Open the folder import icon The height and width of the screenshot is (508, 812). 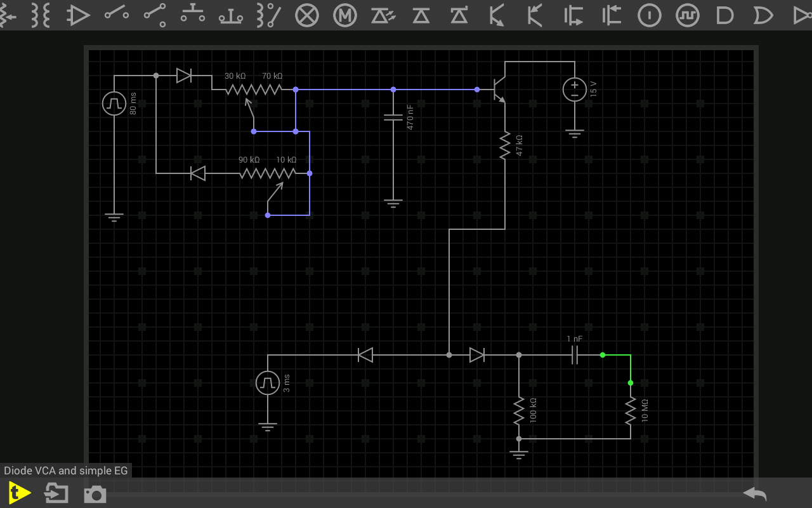[x=56, y=493]
